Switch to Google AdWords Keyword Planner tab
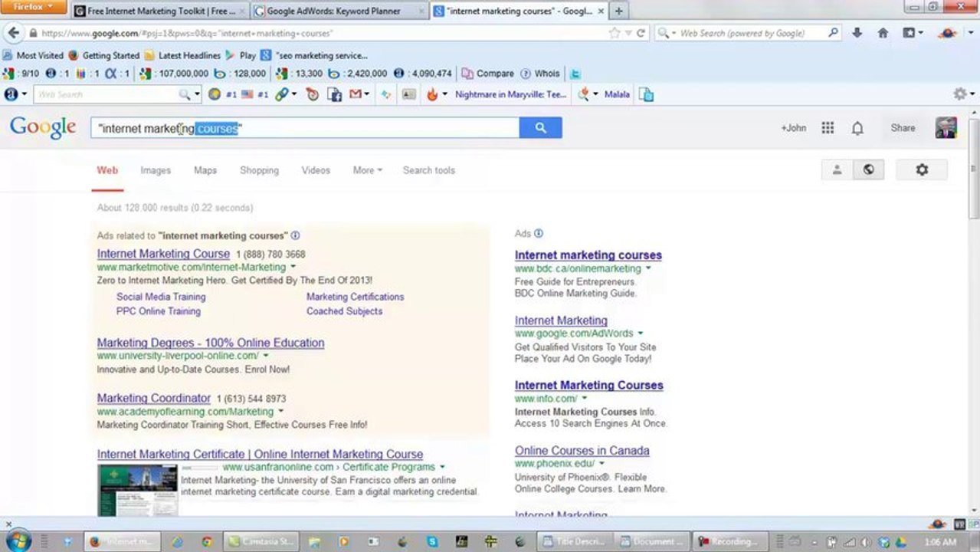The image size is (980, 552). [339, 11]
